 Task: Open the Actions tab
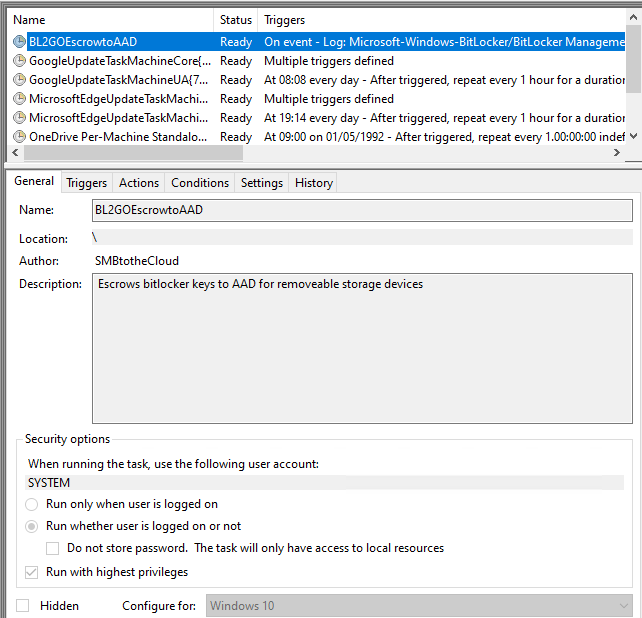(139, 183)
